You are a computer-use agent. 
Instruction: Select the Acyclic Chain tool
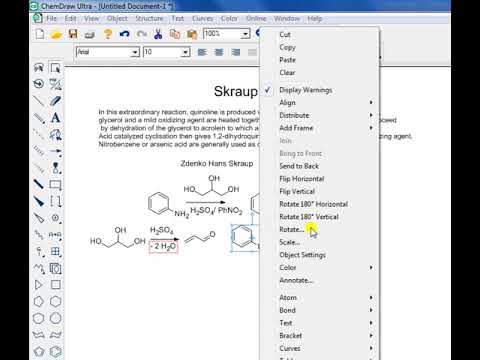(x=39, y=268)
